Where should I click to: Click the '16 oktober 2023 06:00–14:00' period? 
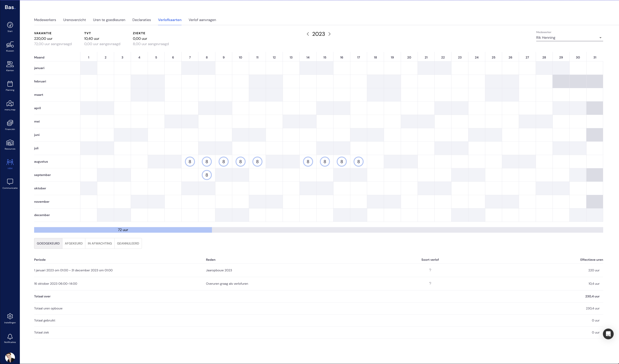click(56, 284)
